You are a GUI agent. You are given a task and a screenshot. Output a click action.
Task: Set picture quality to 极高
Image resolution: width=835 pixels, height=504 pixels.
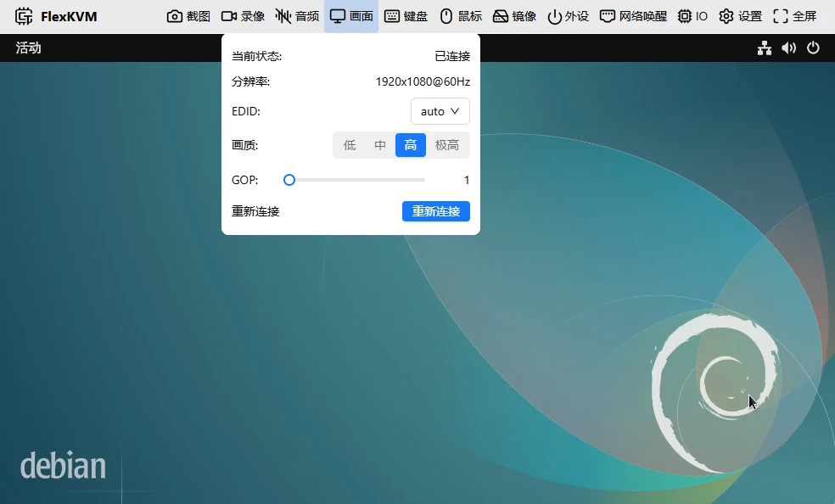(x=447, y=145)
